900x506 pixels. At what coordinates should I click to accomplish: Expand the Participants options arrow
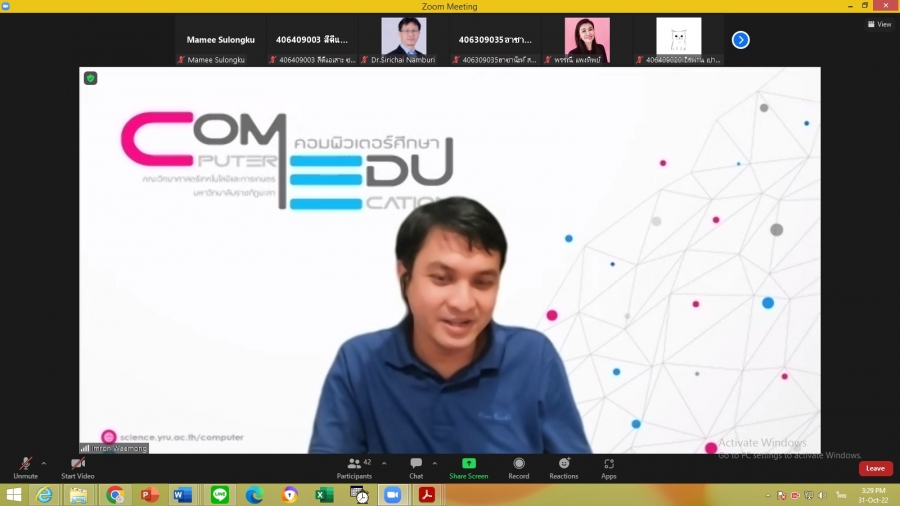pyautogui.click(x=384, y=463)
